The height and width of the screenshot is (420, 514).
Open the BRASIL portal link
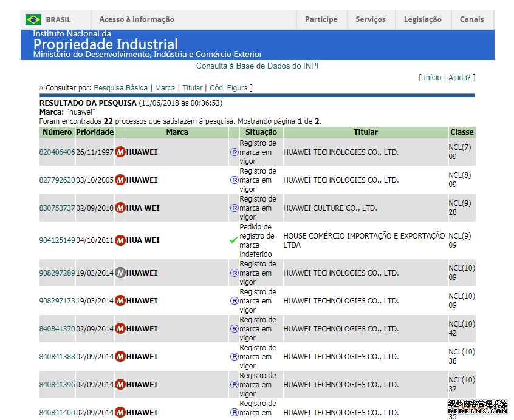[x=58, y=19]
